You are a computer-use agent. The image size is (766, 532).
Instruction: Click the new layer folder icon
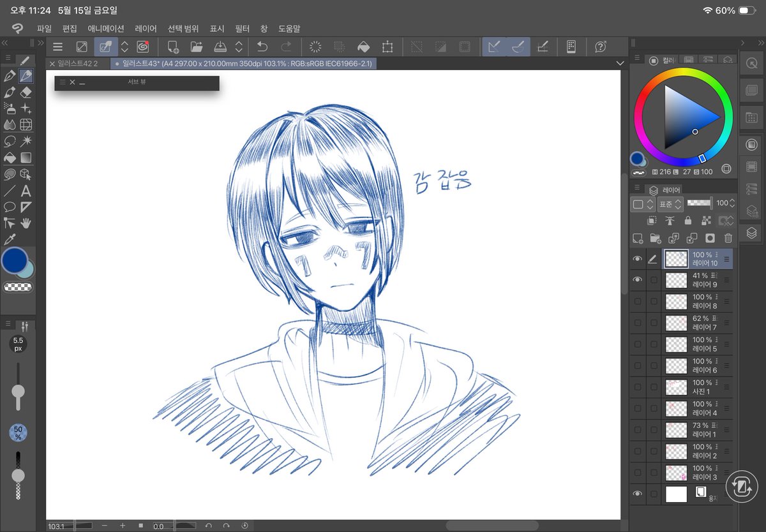click(655, 238)
